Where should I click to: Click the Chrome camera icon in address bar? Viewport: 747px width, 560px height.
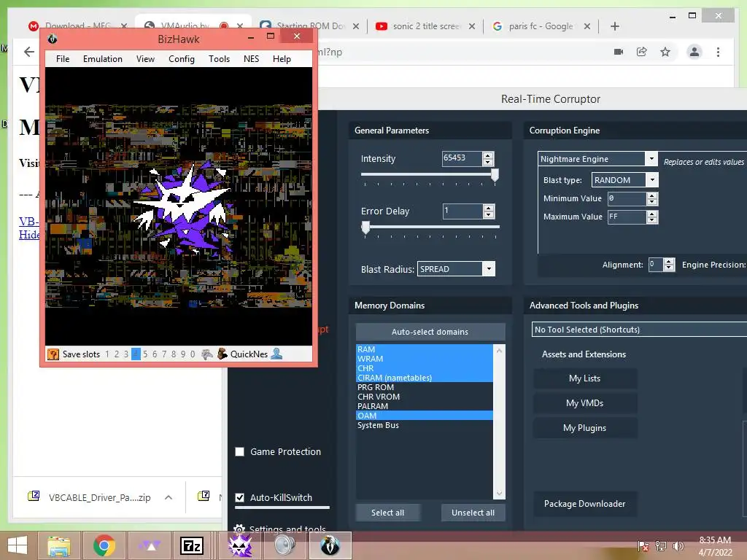point(619,52)
